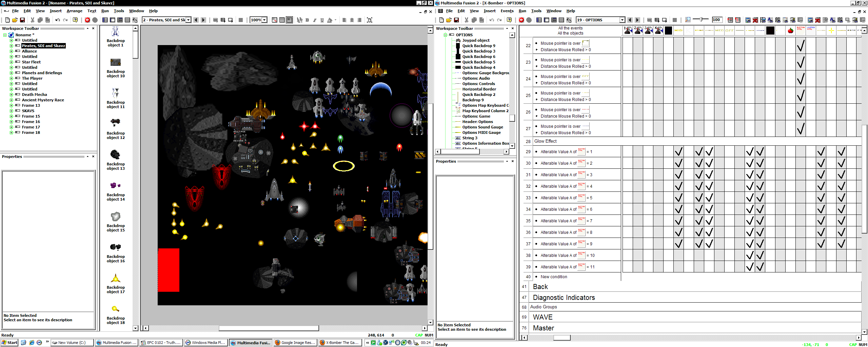This screenshot has height=347, width=868.
Task: Expand hidden system tray icons
Action: coord(368,343)
